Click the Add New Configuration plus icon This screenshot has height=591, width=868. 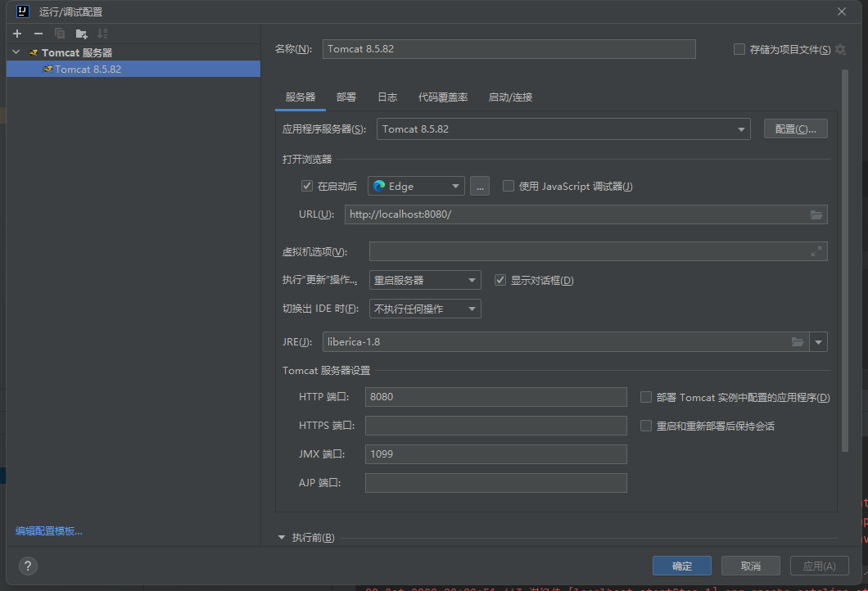tap(16, 34)
